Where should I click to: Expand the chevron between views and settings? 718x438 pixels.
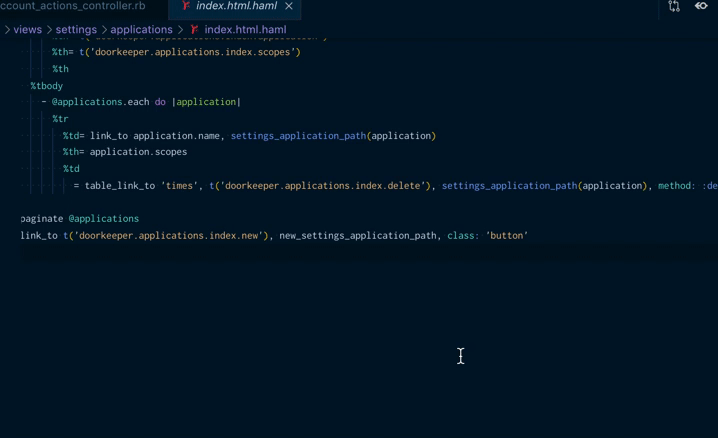click(x=49, y=30)
